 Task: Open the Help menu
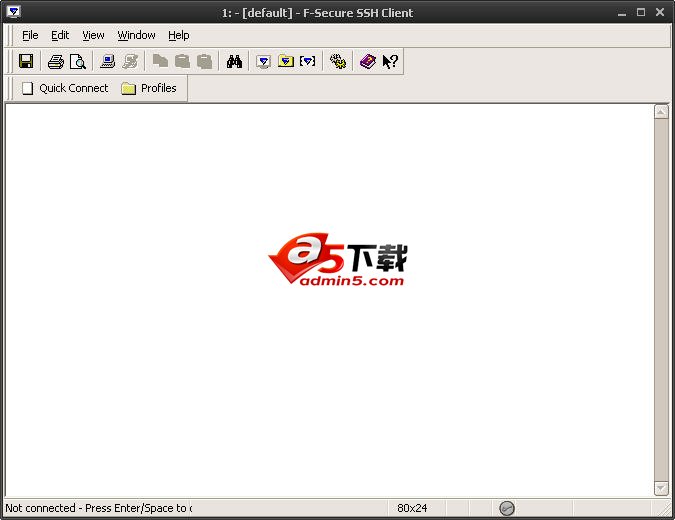pyautogui.click(x=179, y=35)
